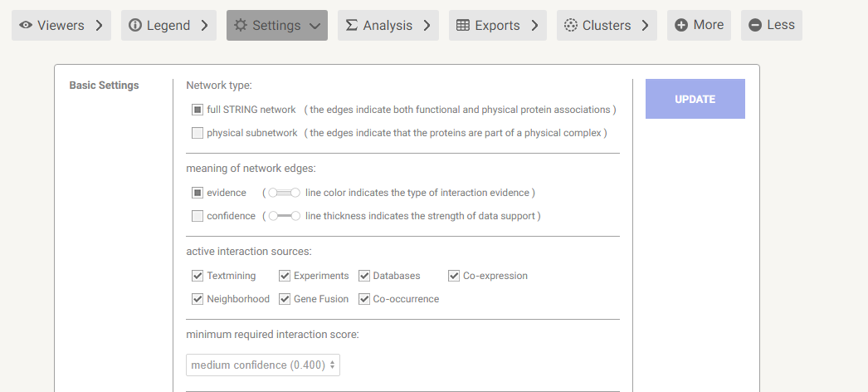Click the eye icon on Viewers tab
The image size is (868, 392).
coord(26,26)
